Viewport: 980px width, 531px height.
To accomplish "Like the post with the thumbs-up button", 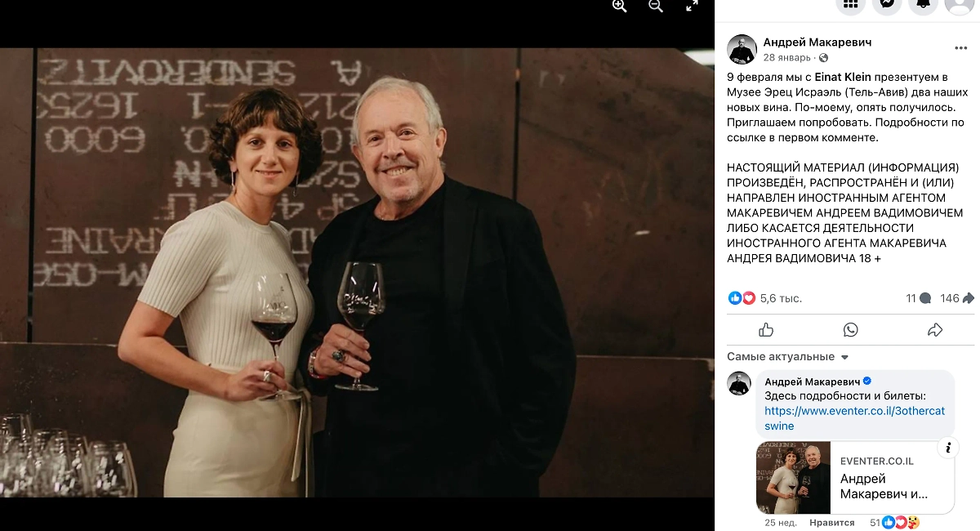I will click(x=766, y=330).
